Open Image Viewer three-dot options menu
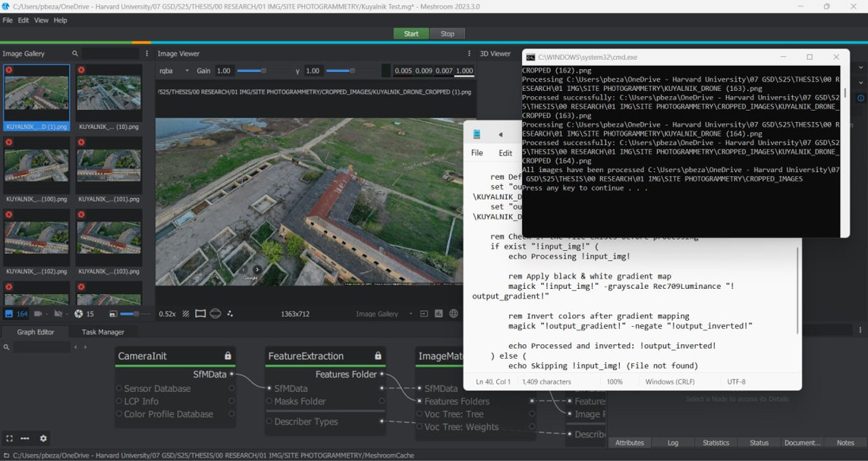Screen dimensions: 868x461 [x=469, y=54]
